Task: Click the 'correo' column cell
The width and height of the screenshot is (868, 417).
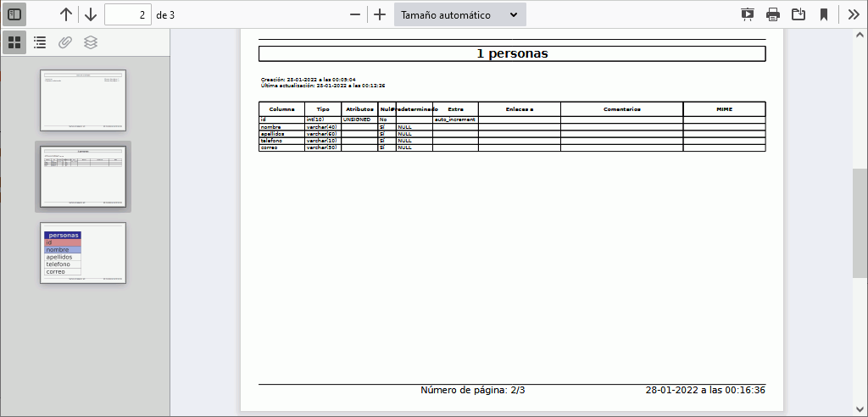Action: 281,147
